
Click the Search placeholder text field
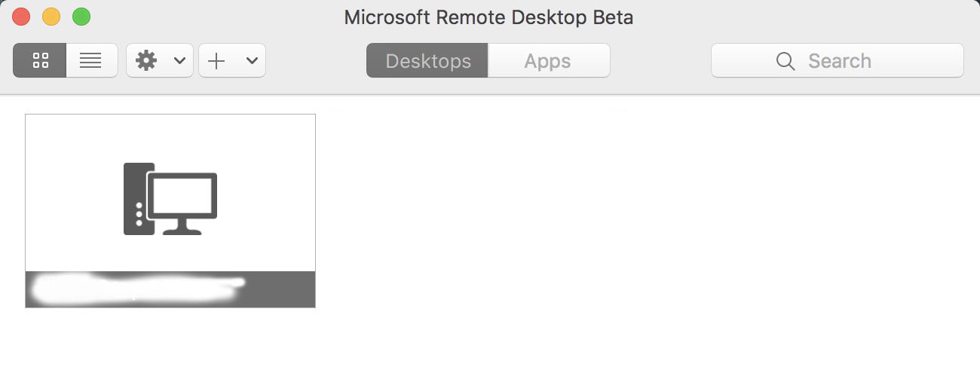839,61
